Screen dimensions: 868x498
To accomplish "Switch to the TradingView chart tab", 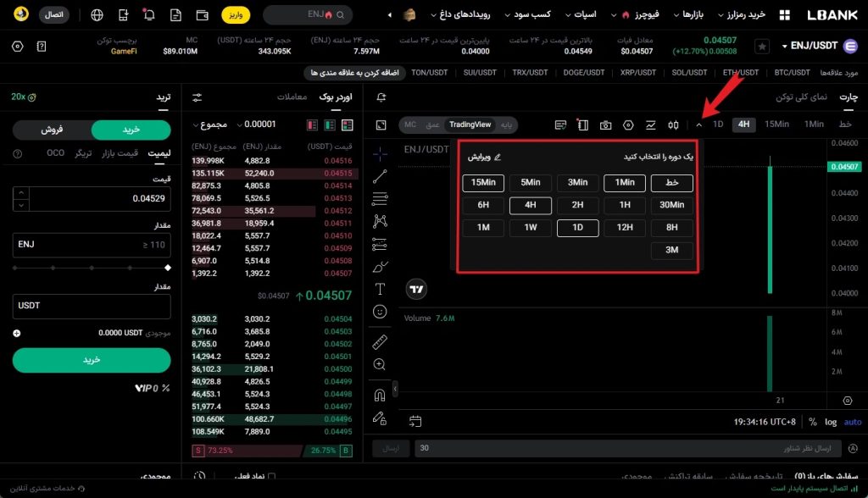I will click(x=470, y=125).
